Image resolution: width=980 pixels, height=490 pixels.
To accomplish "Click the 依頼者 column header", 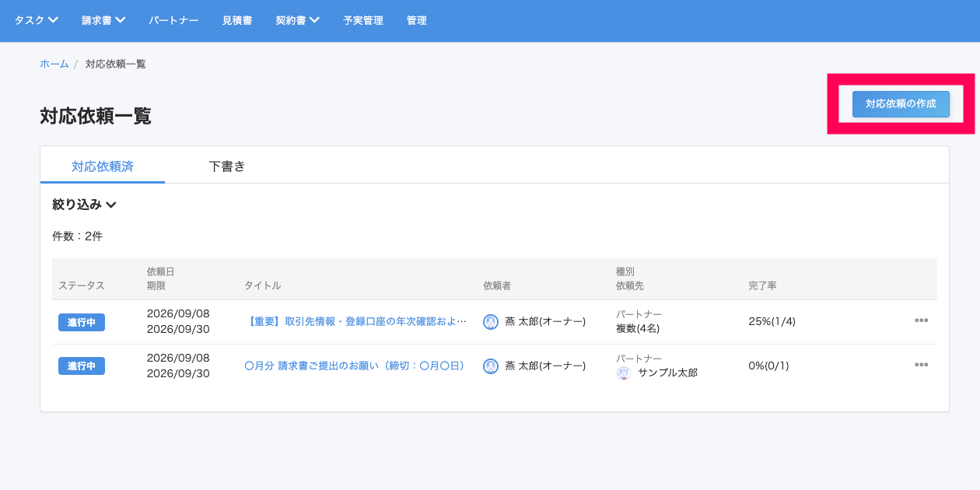I will click(x=496, y=286).
